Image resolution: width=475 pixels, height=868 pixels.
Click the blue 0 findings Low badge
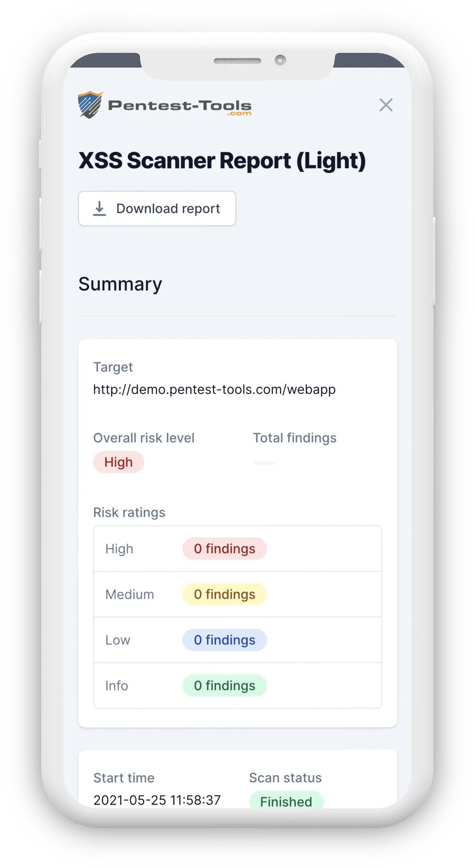click(x=224, y=640)
